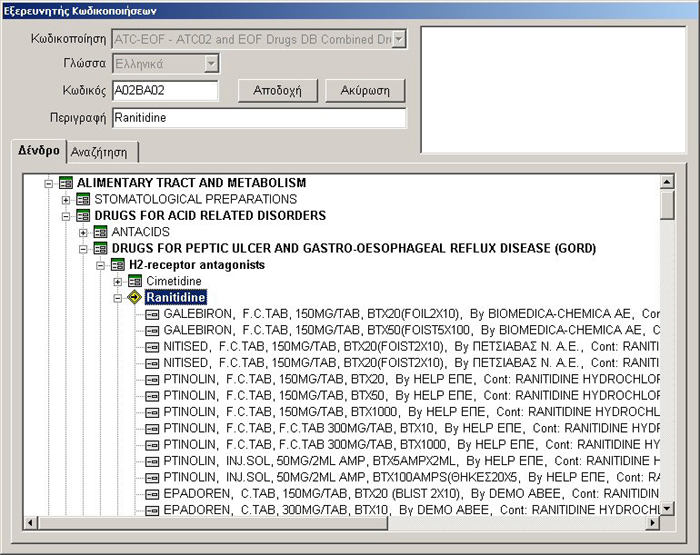Click the icon of GALEBIRON BTX20(FOIL2X10) row
Viewport: 700px width, 555px height.
(152, 314)
